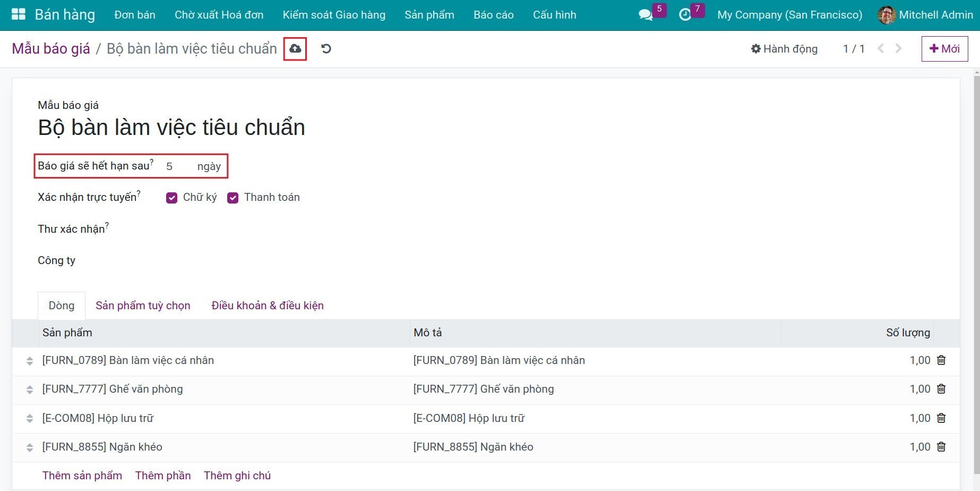This screenshot has height=491, width=980.
Task: Toggle the Thanh toán checkbox
Action: point(233,198)
